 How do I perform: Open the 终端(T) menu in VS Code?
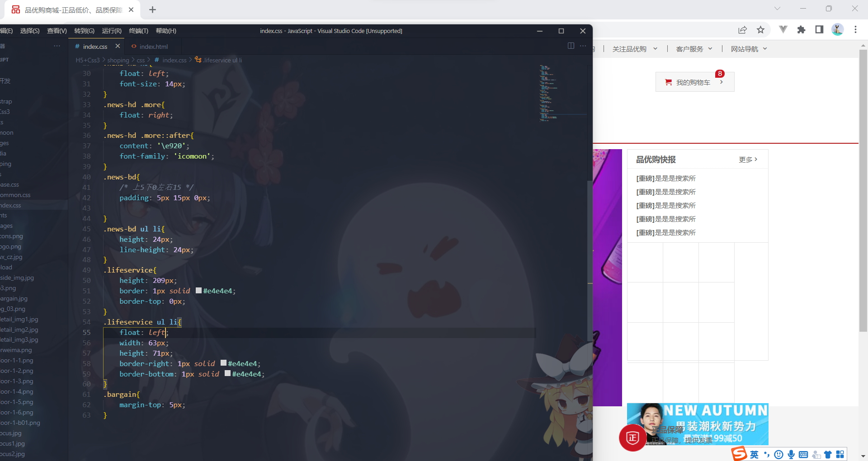point(138,31)
